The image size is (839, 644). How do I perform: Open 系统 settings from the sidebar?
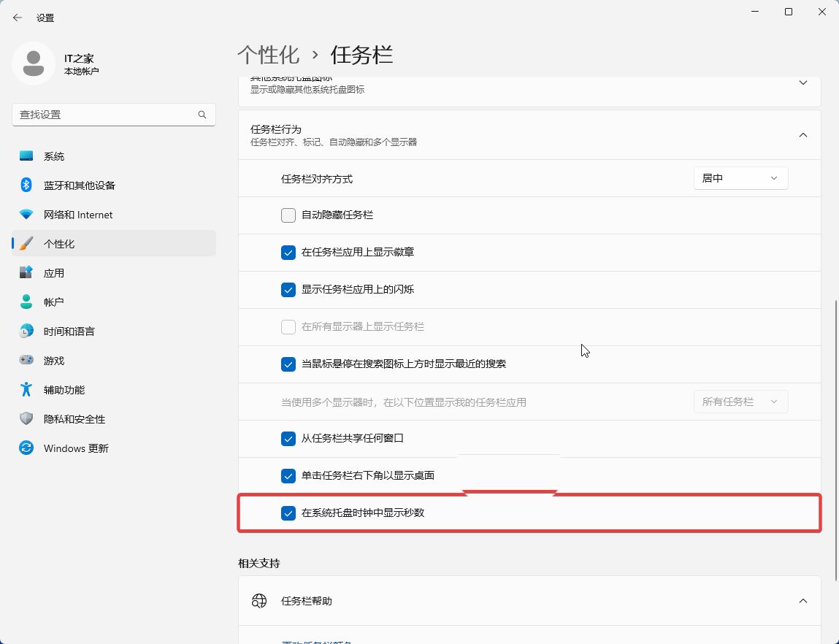tap(54, 156)
